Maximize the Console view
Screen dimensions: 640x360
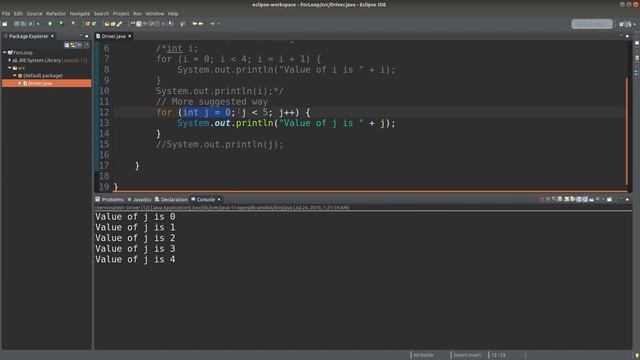point(627,199)
